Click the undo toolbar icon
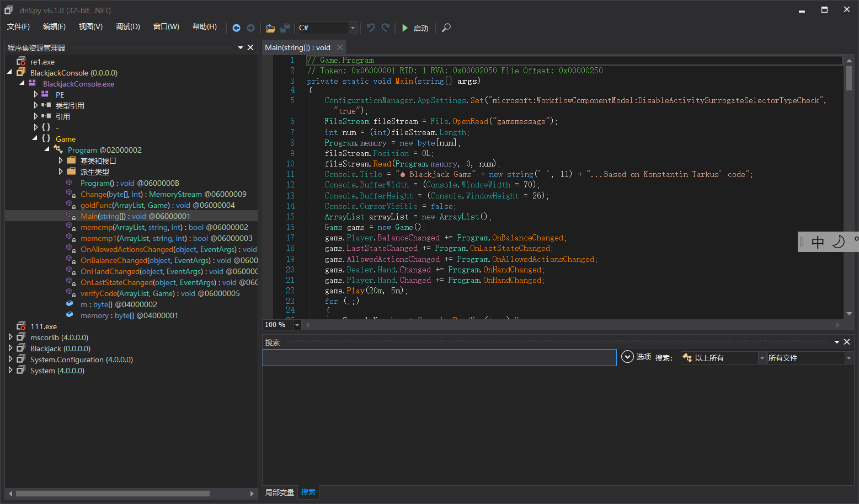The width and height of the screenshot is (859, 504). 371,28
